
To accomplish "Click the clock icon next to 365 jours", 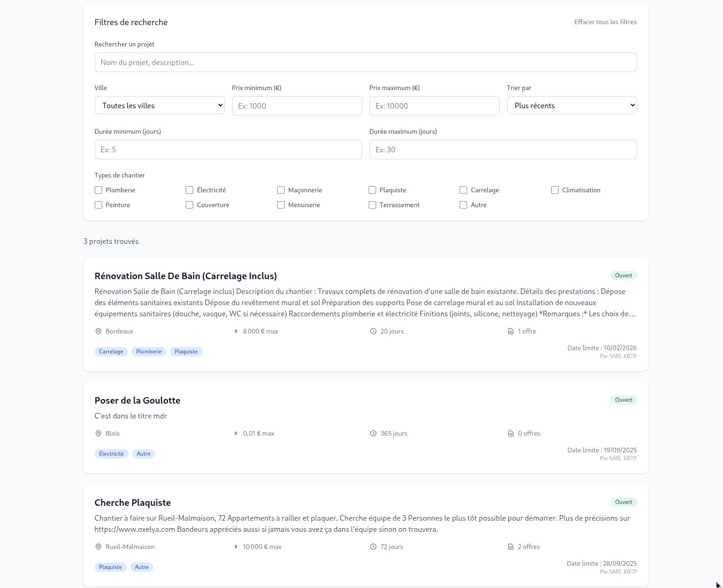I will tap(373, 433).
